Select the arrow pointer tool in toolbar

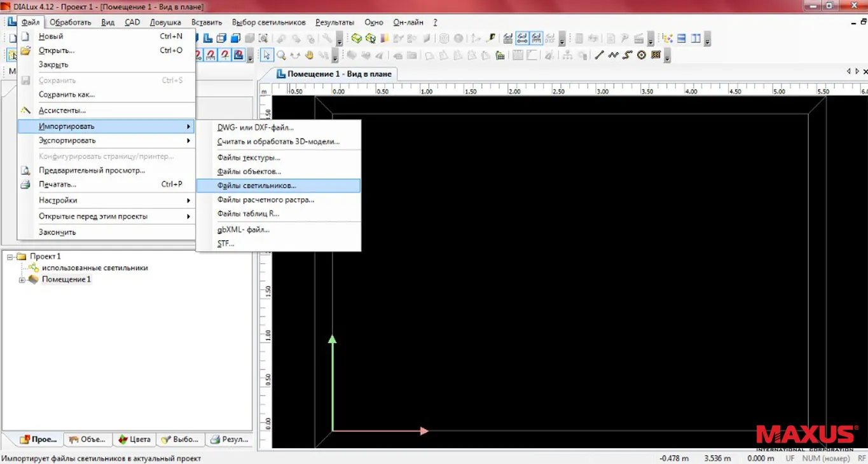click(267, 55)
